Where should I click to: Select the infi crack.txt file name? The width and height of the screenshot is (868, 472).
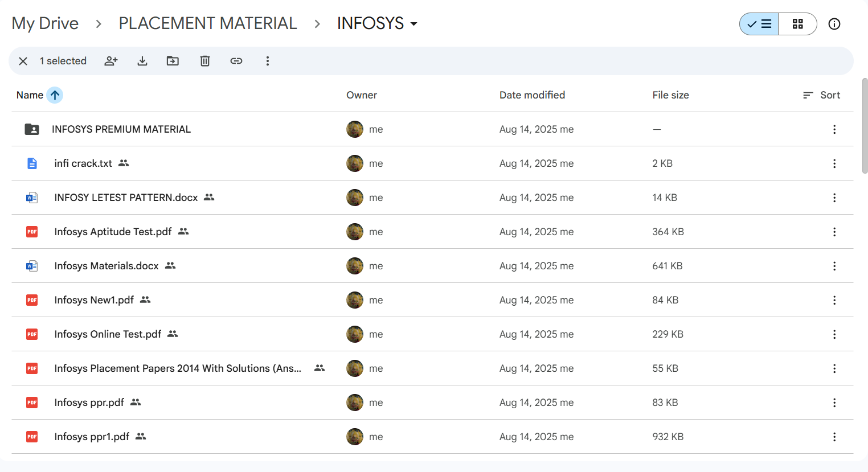[x=83, y=163]
